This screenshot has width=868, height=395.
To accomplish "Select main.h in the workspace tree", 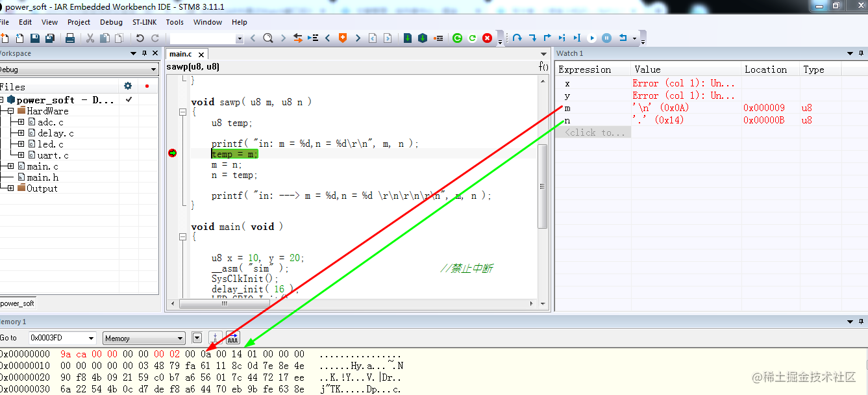I will 42,177.
